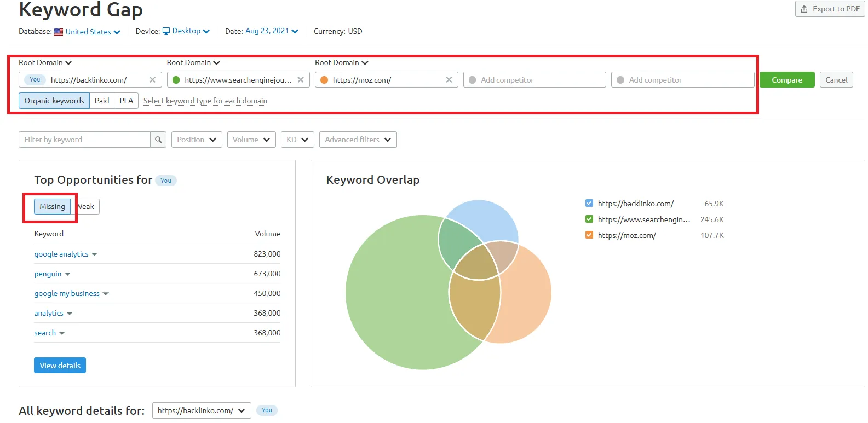Open the google analytics keyword link
The image size is (868, 423).
61,254
